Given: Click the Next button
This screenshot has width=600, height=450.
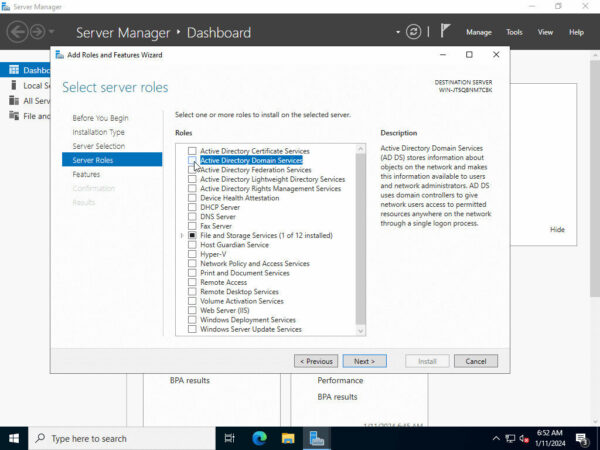Looking at the screenshot, I should [x=363, y=361].
